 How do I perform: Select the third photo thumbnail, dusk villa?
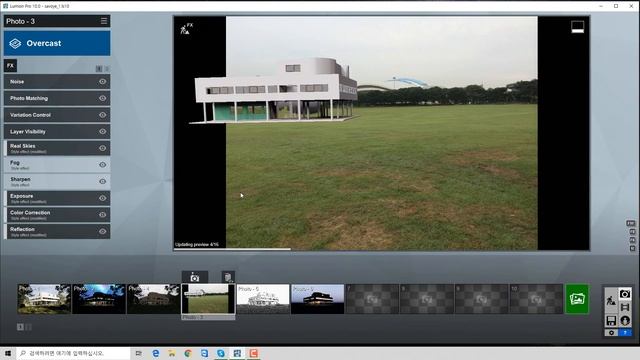[x=153, y=299]
